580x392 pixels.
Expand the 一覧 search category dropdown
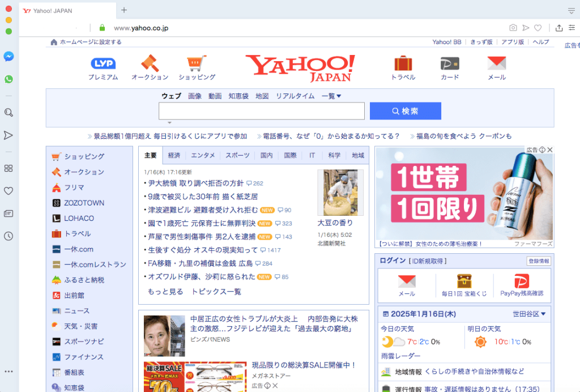331,96
